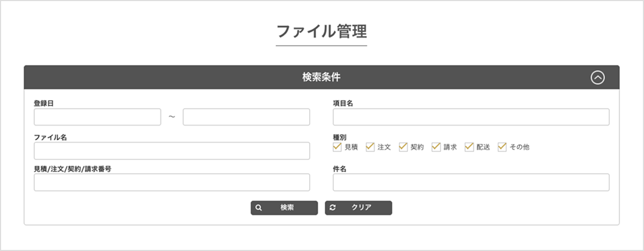Click the refresh icon on the クリア button
644x251 pixels.
(x=333, y=208)
